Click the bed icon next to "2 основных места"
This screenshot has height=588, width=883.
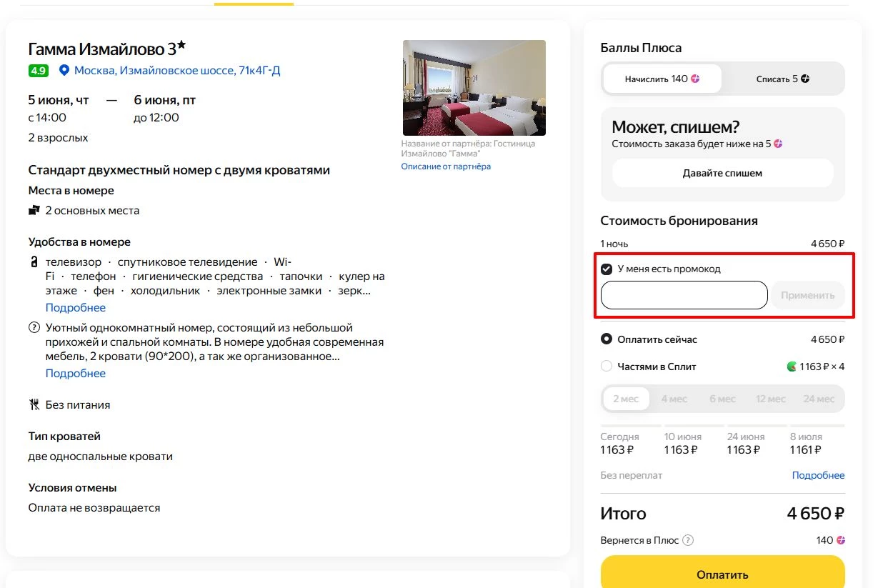[34, 209]
